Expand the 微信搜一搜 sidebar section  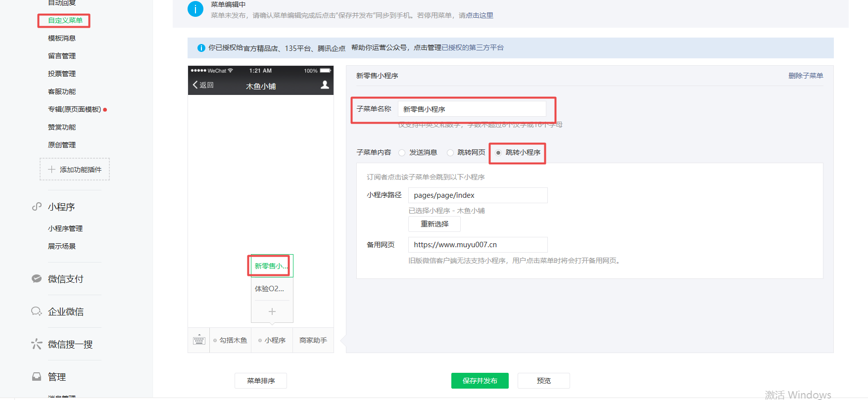(70, 344)
